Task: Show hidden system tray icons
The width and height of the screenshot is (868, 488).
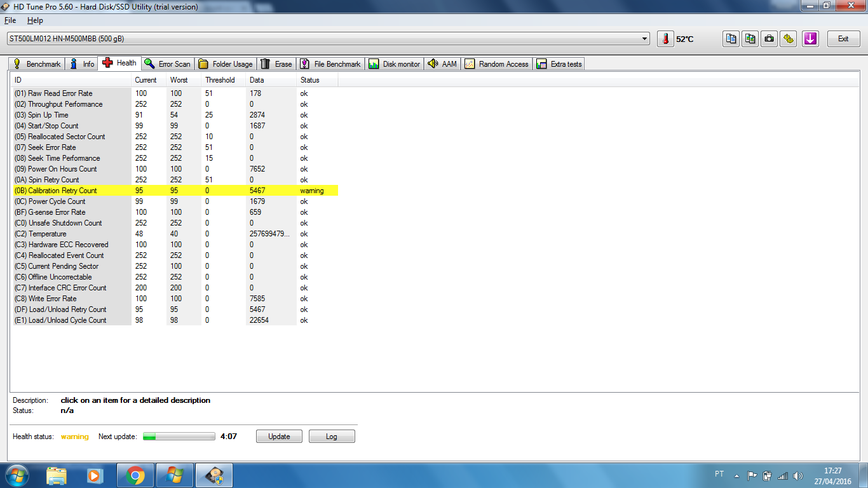Action: click(x=736, y=475)
